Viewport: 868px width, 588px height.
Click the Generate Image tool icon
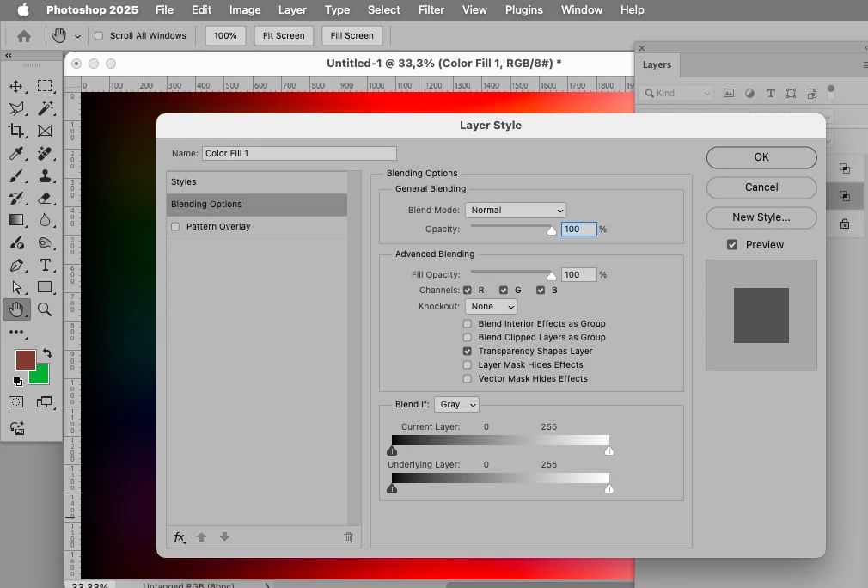click(x=16, y=427)
